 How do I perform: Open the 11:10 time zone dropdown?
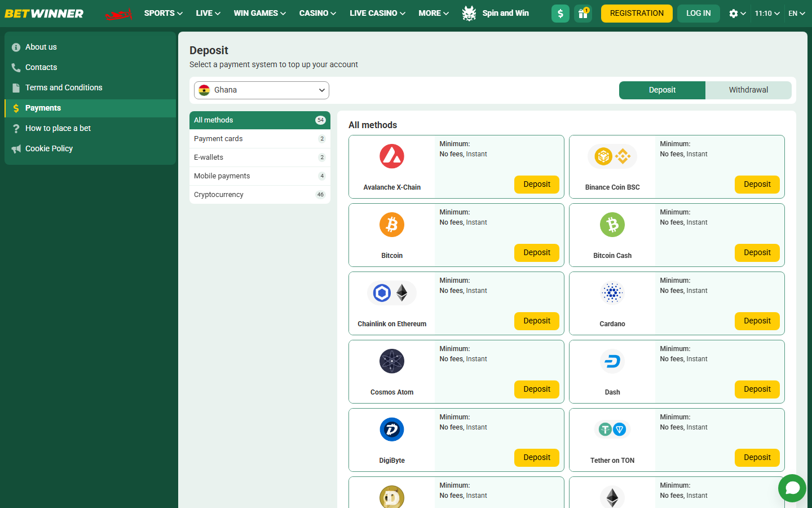[767, 14]
